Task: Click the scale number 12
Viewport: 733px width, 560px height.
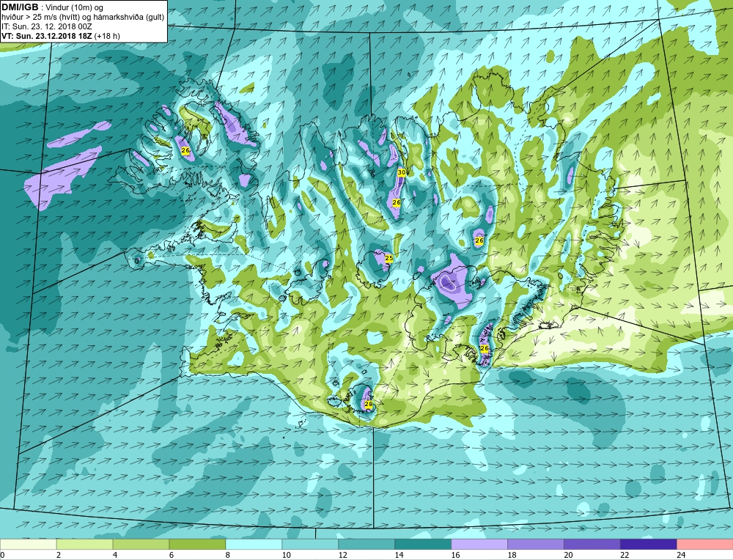Action: click(342, 555)
